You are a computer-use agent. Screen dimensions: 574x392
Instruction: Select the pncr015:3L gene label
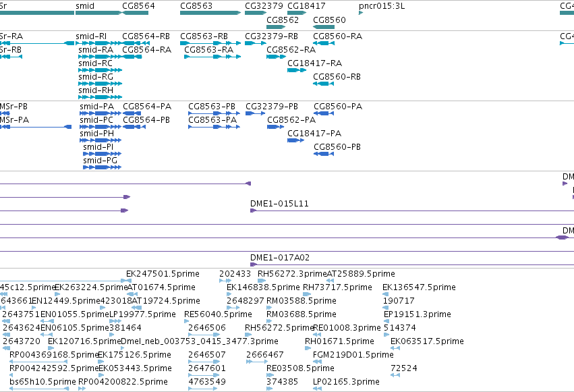point(382,6)
